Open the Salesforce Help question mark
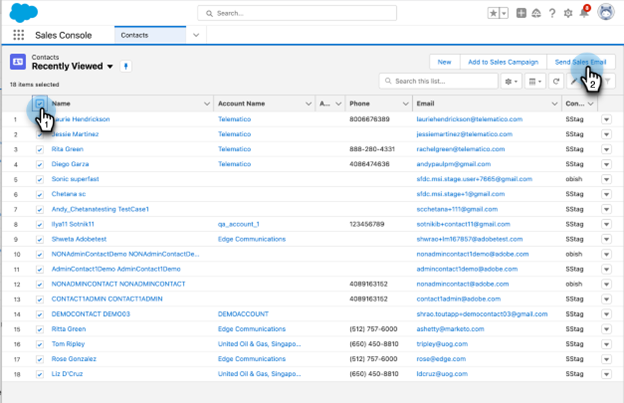 point(552,13)
